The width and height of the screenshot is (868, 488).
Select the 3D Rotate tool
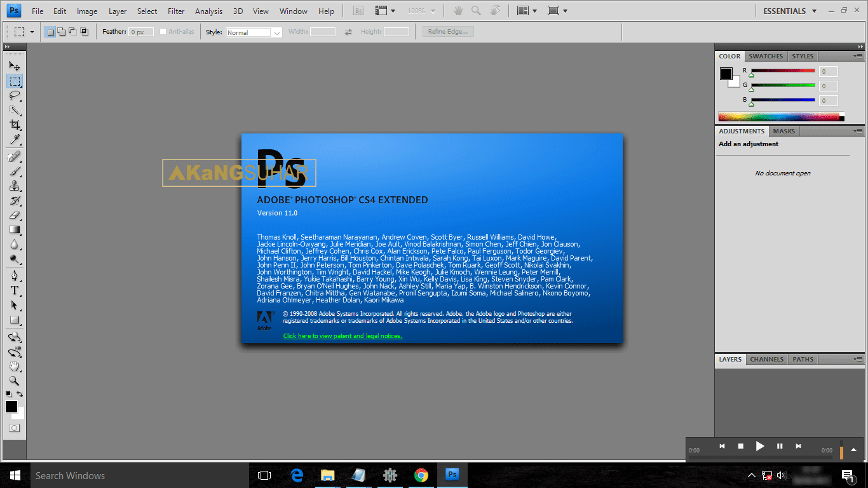click(x=14, y=337)
